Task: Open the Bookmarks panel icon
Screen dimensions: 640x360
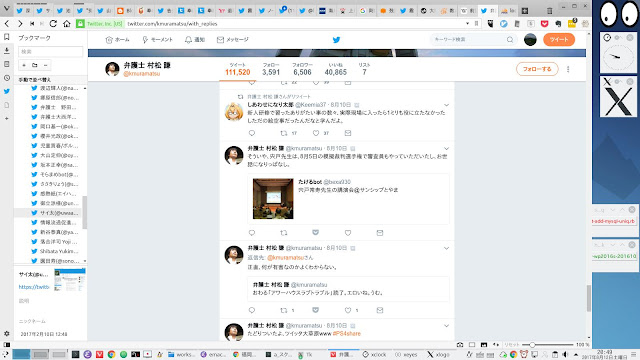Action: point(7,37)
